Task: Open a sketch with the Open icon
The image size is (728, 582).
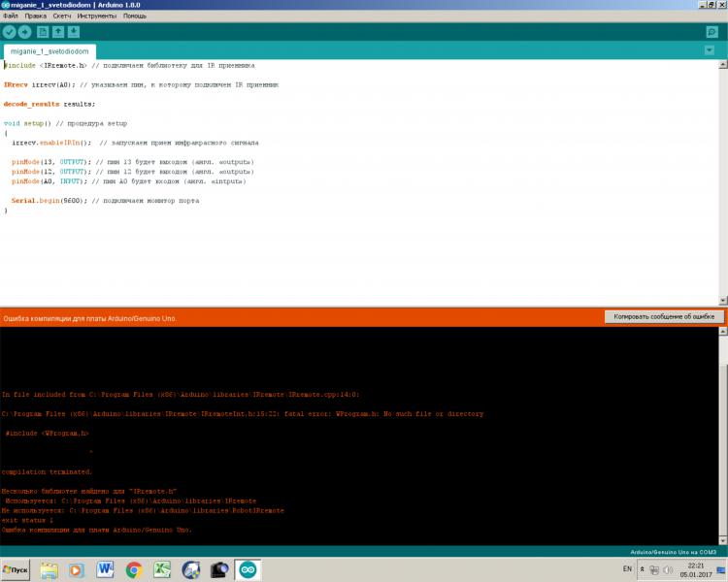Action: (x=58, y=32)
